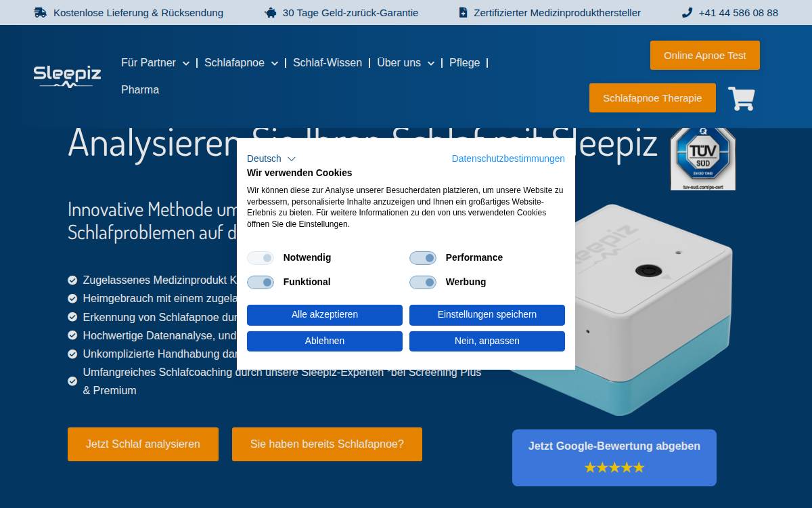Click Zertifizierter Medizinprodukthersteller text
This screenshot has width=812, height=508.
[x=557, y=12]
